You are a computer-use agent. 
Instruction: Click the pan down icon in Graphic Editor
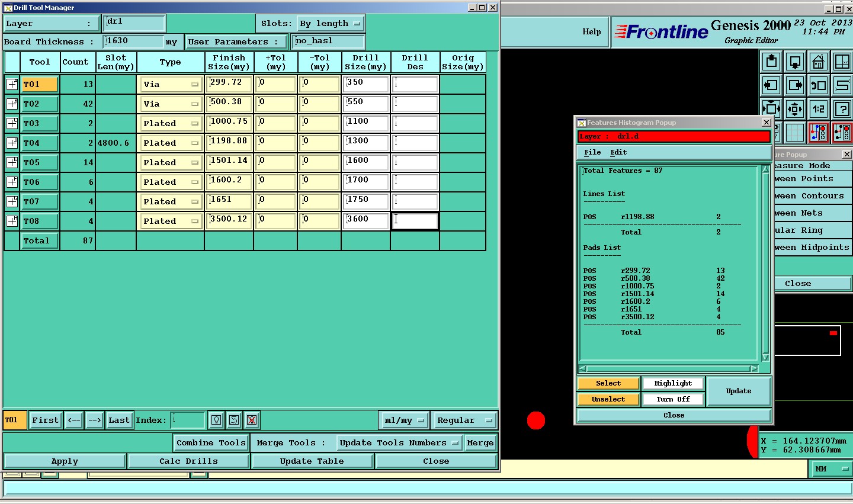click(x=795, y=62)
